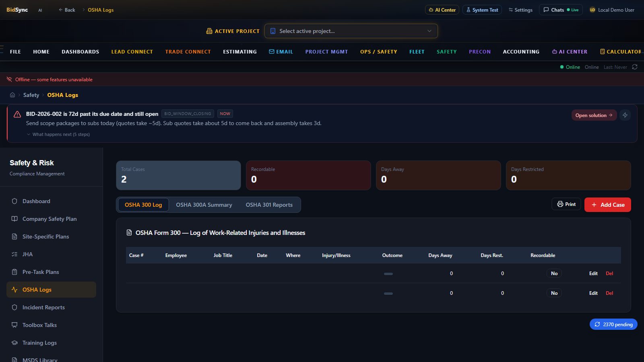Click the MSDS Library file icon
644x362 pixels.
coord(14,360)
